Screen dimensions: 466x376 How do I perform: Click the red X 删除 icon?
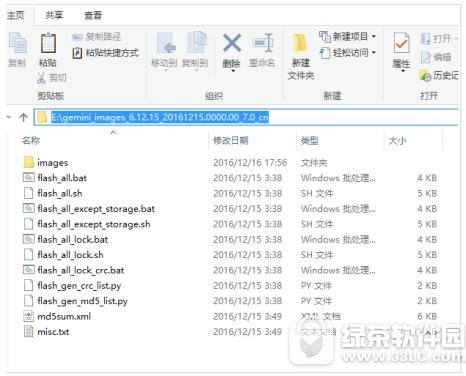pyautogui.click(x=232, y=43)
